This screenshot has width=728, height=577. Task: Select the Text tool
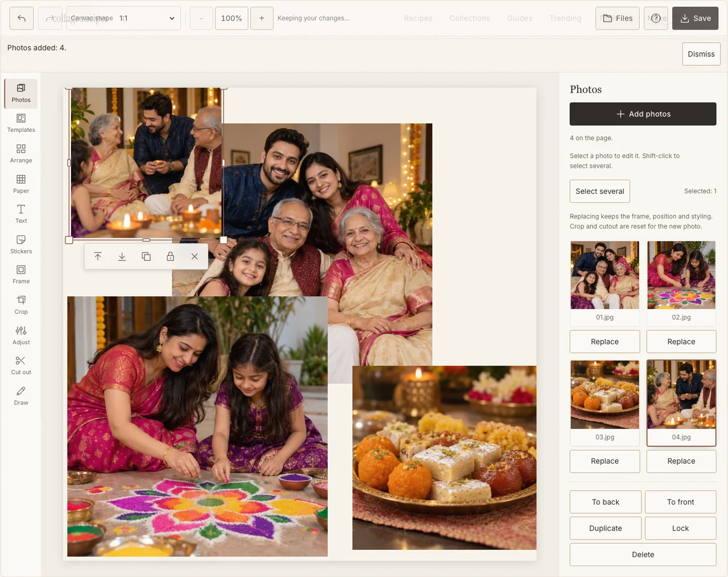point(21,214)
